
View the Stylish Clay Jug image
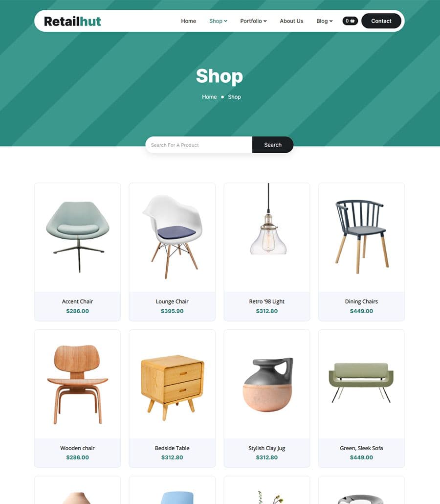point(267,384)
